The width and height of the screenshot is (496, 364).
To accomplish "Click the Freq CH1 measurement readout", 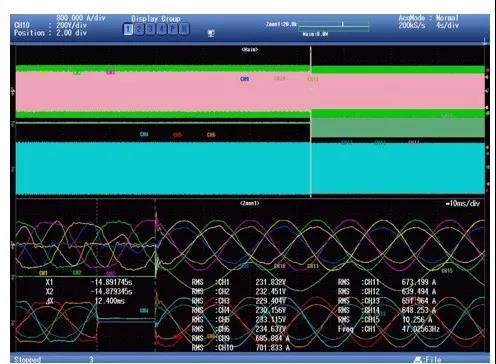I will pos(389,329).
